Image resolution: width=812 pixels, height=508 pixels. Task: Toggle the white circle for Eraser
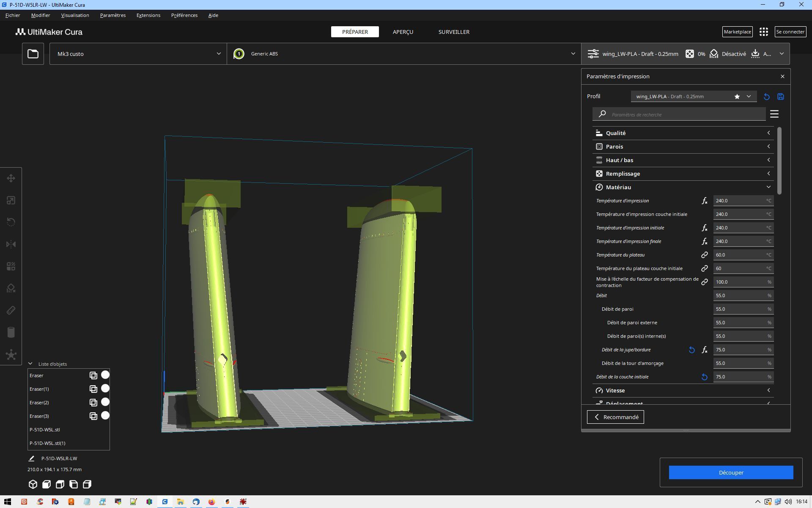(105, 375)
